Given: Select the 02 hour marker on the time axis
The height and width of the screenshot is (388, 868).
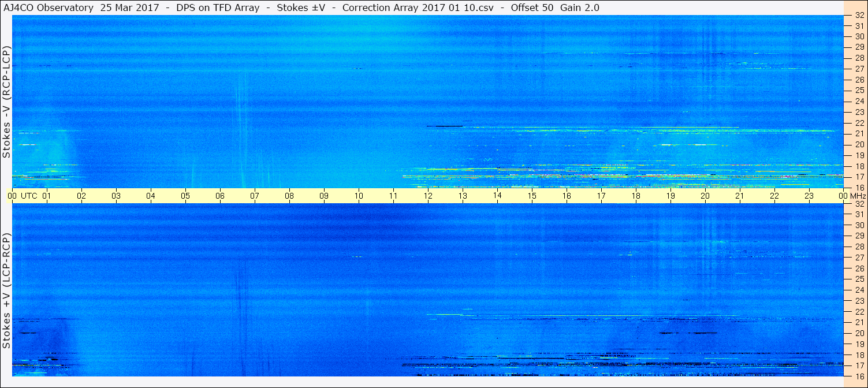Looking at the screenshot, I should (x=81, y=196).
